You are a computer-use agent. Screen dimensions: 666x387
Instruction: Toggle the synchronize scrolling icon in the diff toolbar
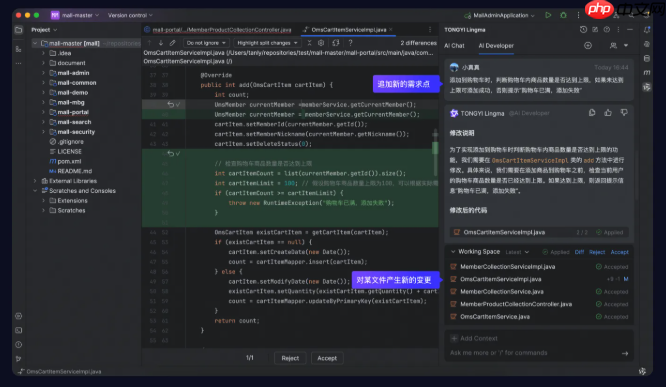tap(336, 43)
